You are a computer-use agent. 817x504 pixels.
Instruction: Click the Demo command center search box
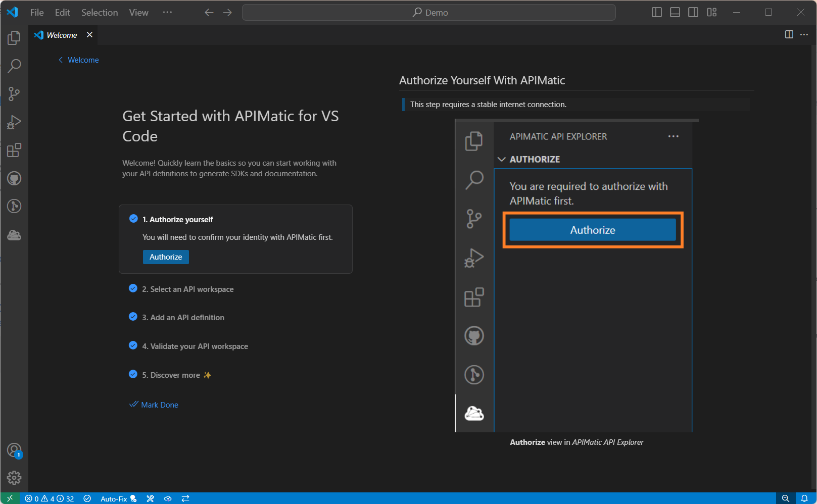(x=429, y=12)
